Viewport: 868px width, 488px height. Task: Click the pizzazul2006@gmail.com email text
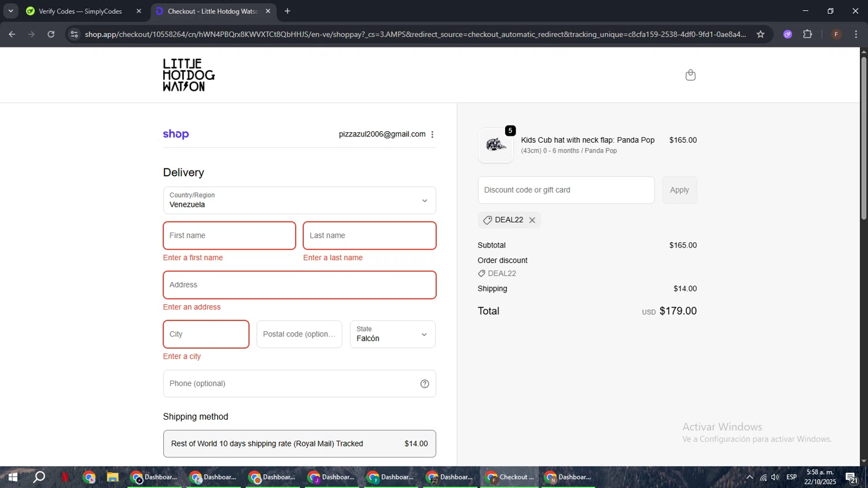point(382,134)
